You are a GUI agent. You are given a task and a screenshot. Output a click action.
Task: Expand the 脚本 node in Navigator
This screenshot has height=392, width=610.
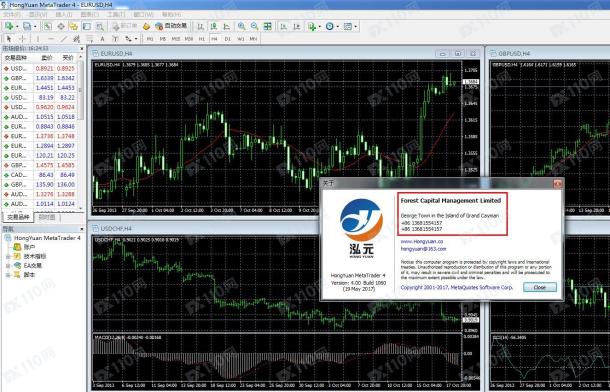point(8,275)
